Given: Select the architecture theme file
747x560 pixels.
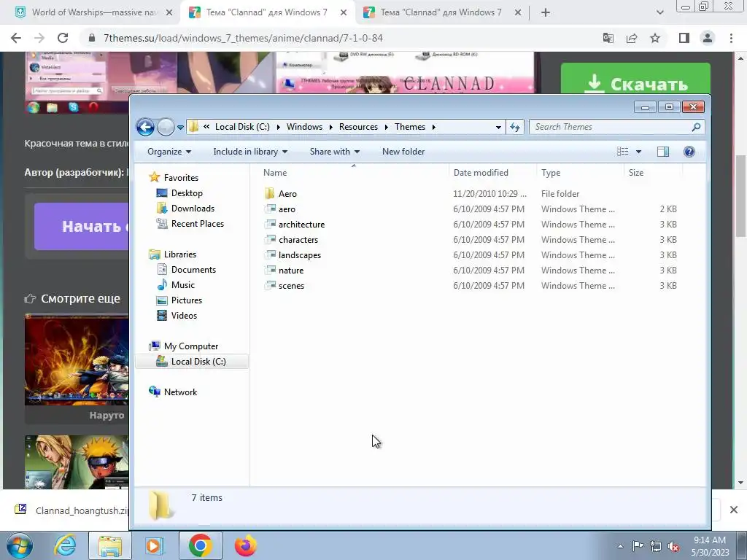Looking at the screenshot, I should pyautogui.click(x=301, y=225).
